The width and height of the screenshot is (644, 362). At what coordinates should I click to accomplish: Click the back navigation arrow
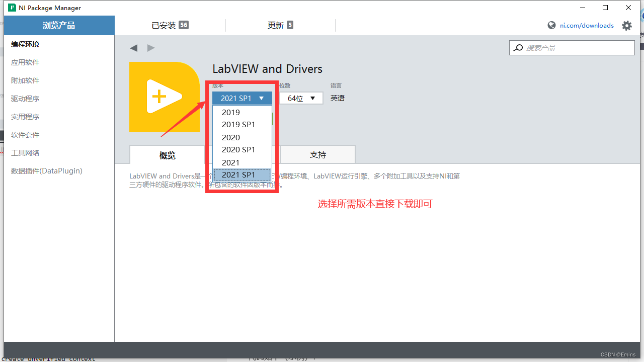134,48
